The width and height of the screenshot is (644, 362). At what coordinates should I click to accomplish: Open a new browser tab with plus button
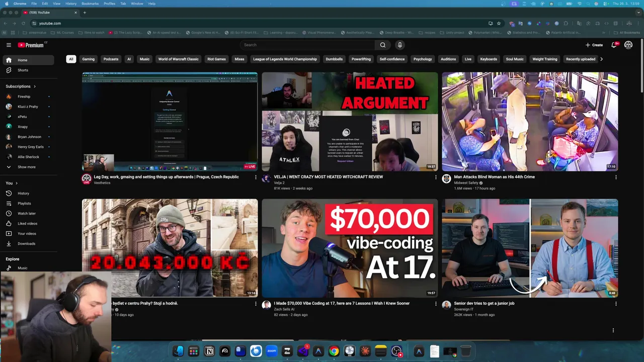(x=85, y=13)
